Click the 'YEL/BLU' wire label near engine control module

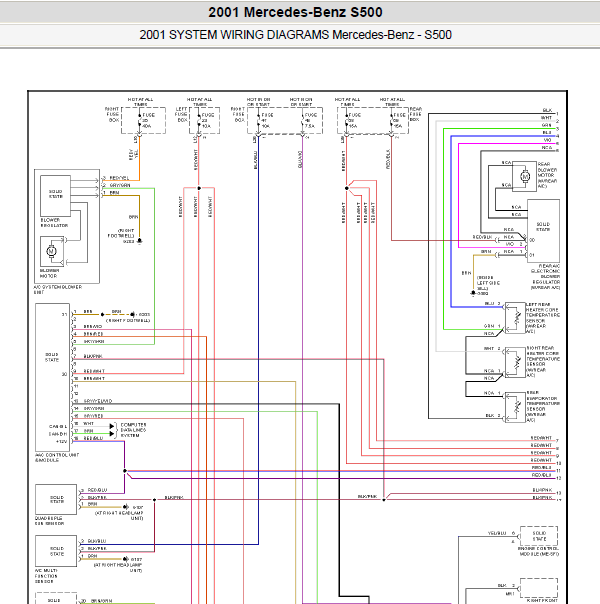tap(497, 533)
